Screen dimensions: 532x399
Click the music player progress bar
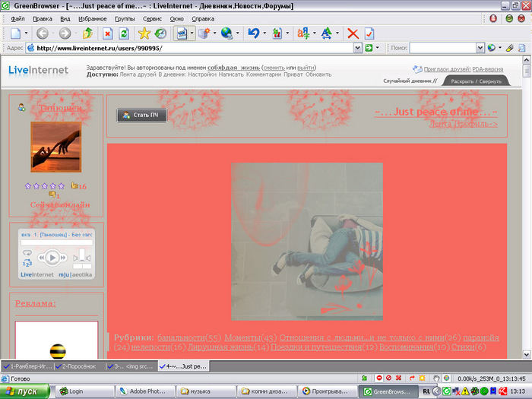pos(57,242)
